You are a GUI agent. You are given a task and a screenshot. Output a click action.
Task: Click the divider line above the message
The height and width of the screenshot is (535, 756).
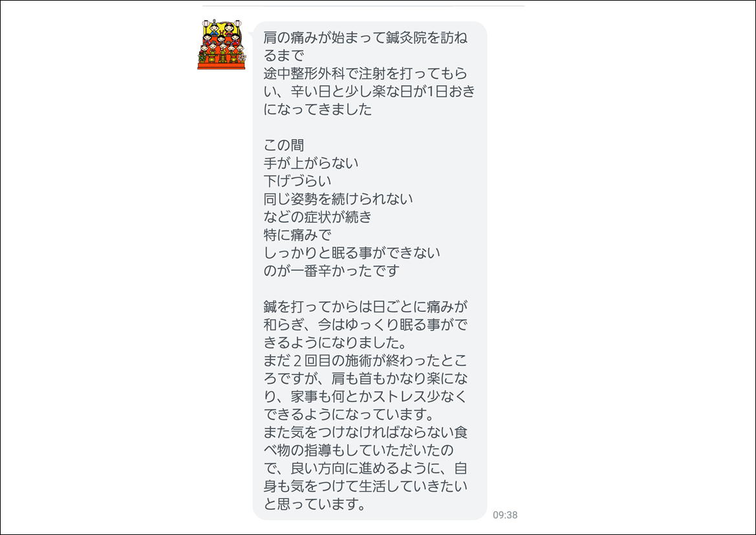point(363,6)
